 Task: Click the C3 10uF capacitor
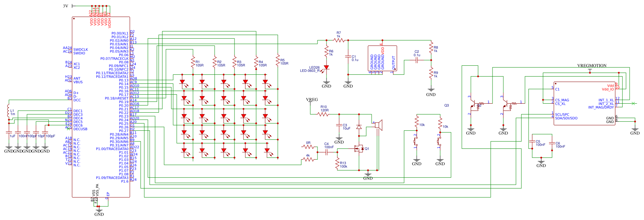(x=339, y=125)
